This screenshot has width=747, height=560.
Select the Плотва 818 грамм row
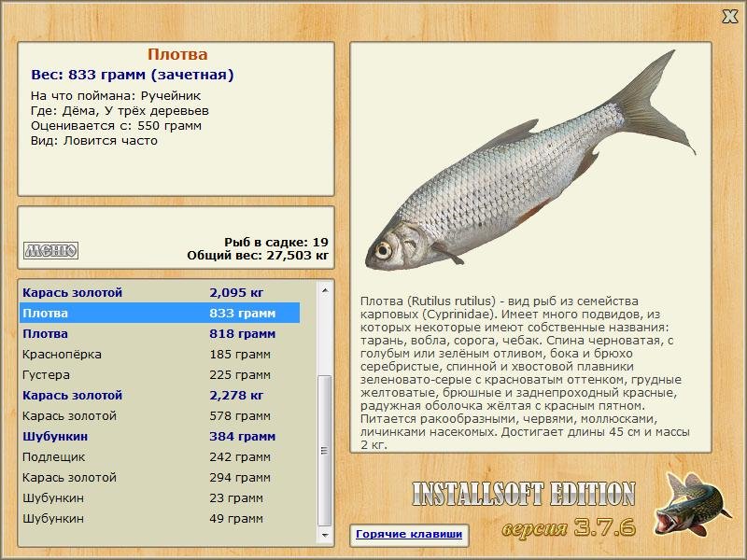[x=160, y=333]
